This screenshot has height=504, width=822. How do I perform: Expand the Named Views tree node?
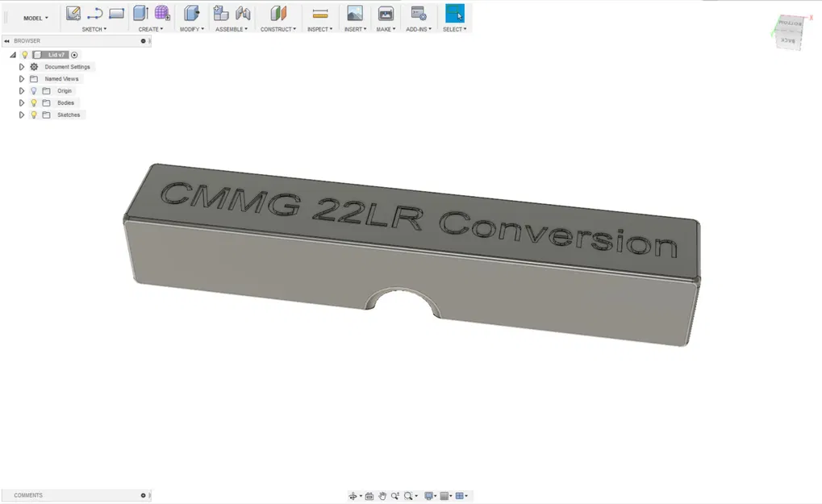[x=22, y=78]
